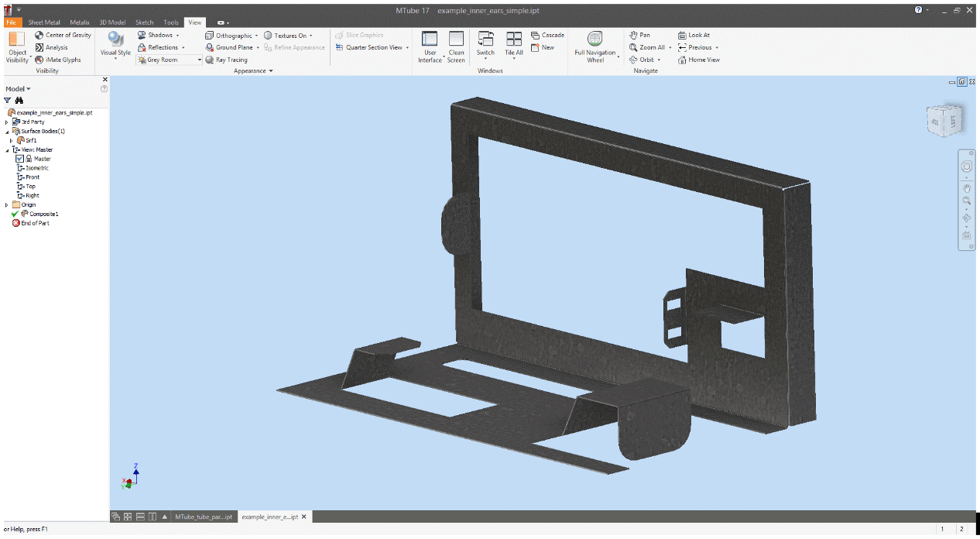Open the Full Navigation Wheel tool
Image resolution: width=980 pixels, height=539 pixels.
(x=595, y=39)
